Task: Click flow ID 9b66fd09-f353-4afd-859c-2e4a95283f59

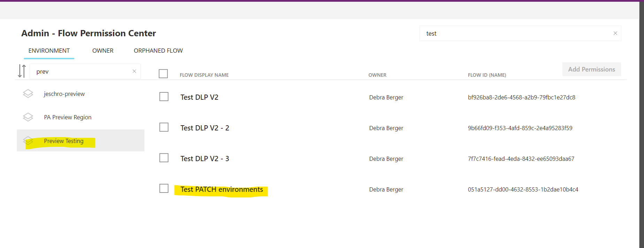Action: coord(520,128)
